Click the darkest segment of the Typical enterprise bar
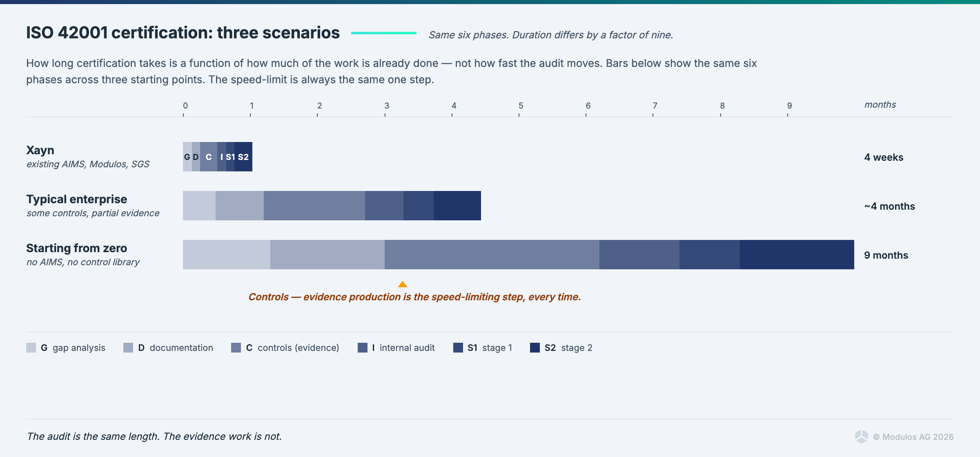Screen dimensions: 980x457 tap(457, 206)
